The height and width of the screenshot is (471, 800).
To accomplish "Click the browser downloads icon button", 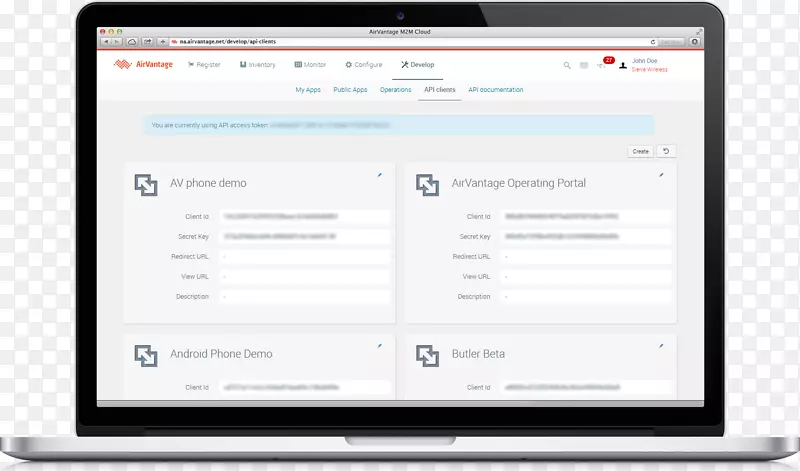I will pos(694,42).
